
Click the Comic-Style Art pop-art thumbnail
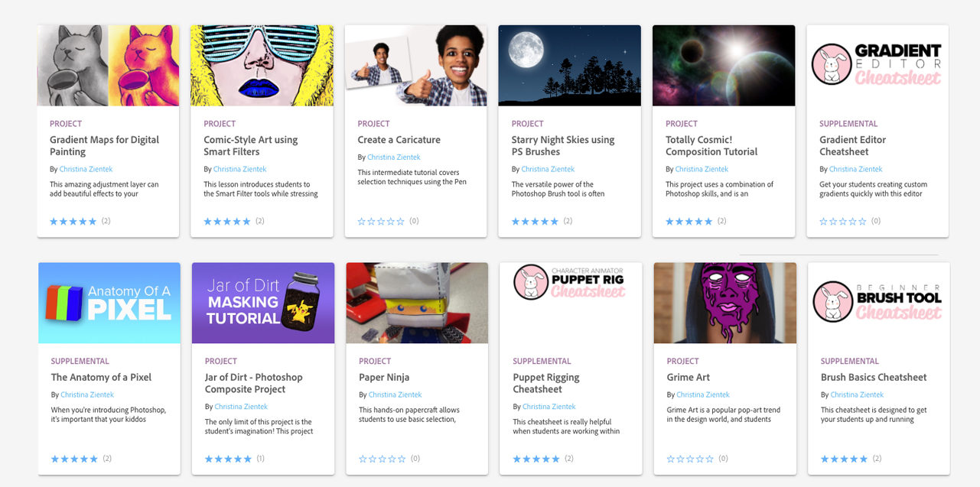coord(262,66)
